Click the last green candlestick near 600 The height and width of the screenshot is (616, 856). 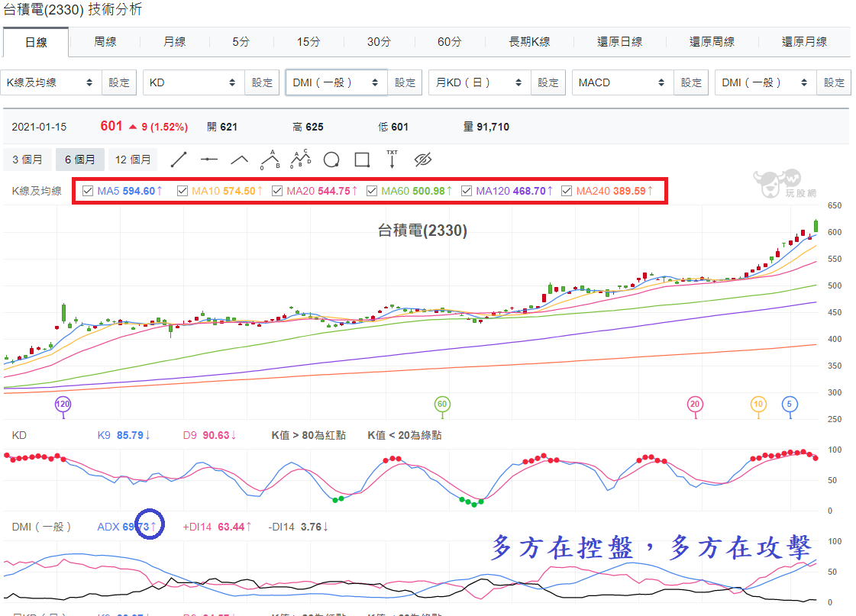click(816, 226)
